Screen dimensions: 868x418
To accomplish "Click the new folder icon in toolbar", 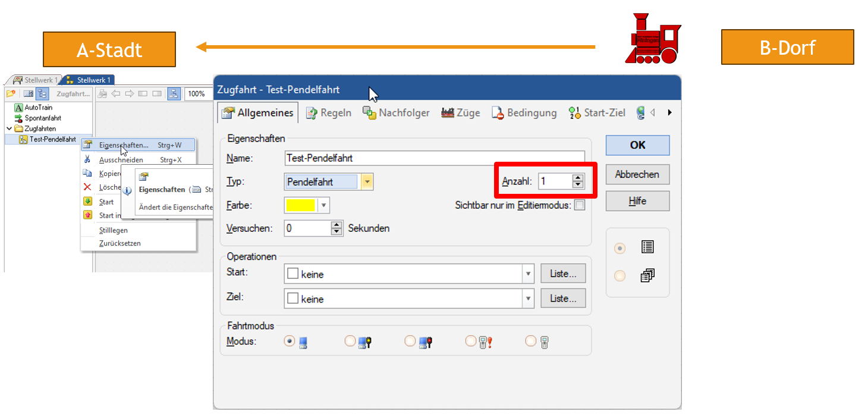I will pyautogui.click(x=11, y=93).
